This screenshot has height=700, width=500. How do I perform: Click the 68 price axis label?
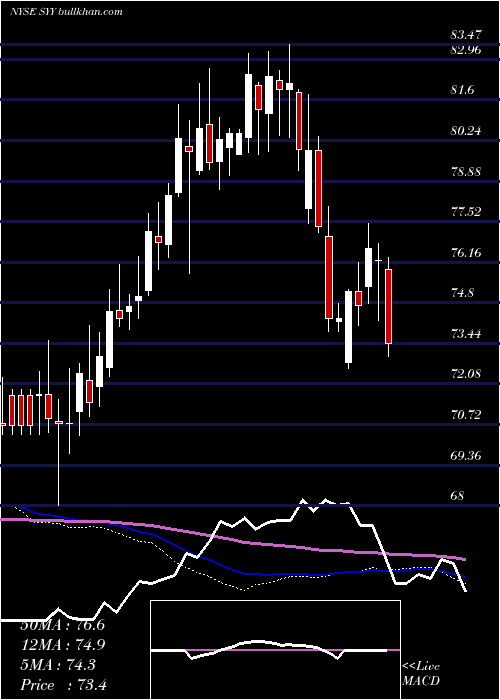(x=458, y=496)
